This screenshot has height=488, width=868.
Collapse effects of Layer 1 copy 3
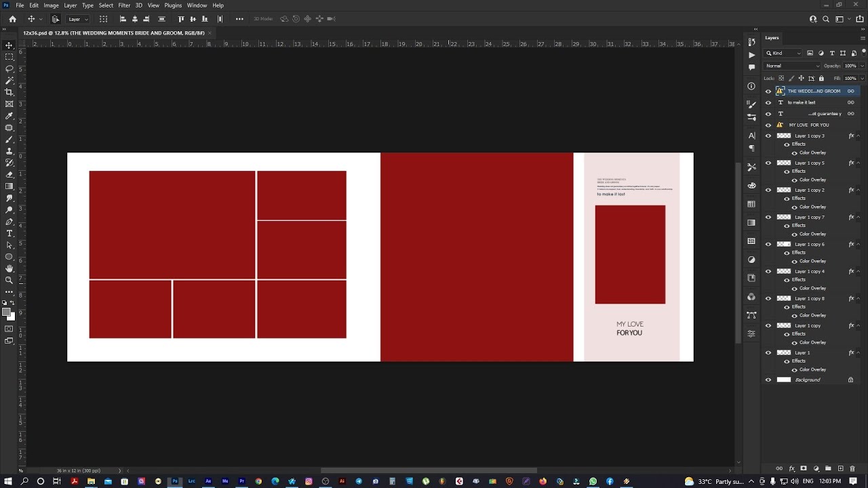coord(859,136)
